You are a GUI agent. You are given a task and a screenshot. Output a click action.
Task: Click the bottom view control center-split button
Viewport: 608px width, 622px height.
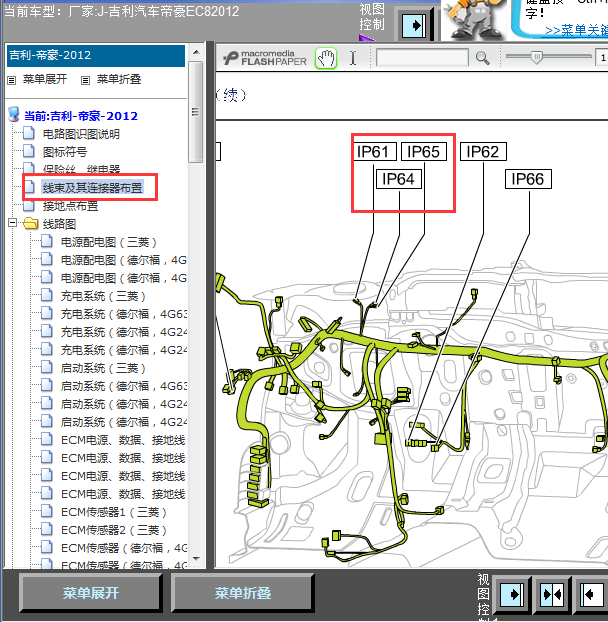point(552,594)
